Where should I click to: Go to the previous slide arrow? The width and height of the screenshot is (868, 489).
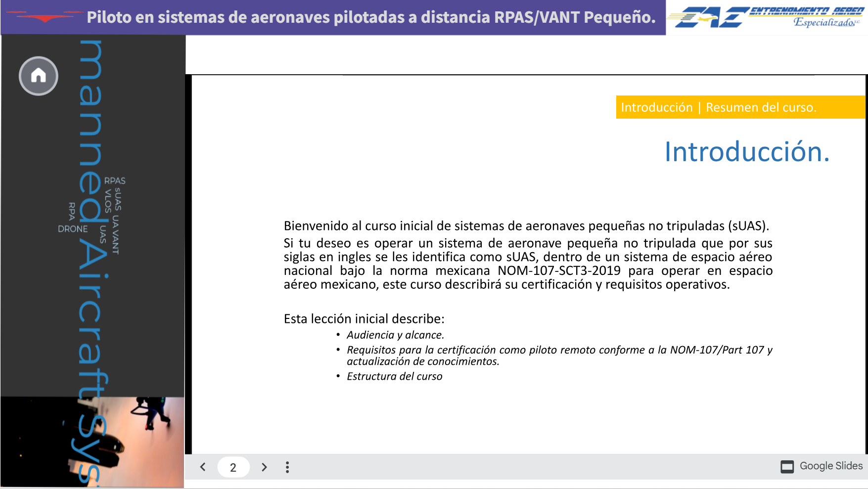click(x=203, y=467)
